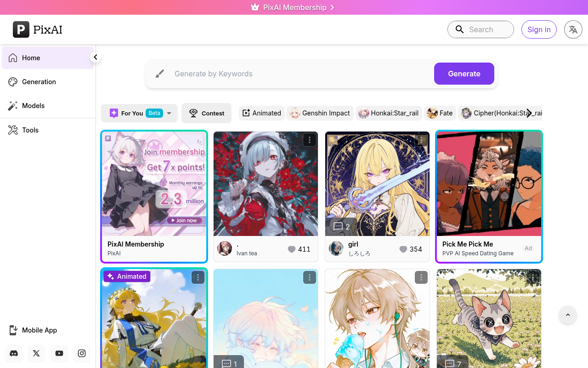Click the Sign in link

538,29
